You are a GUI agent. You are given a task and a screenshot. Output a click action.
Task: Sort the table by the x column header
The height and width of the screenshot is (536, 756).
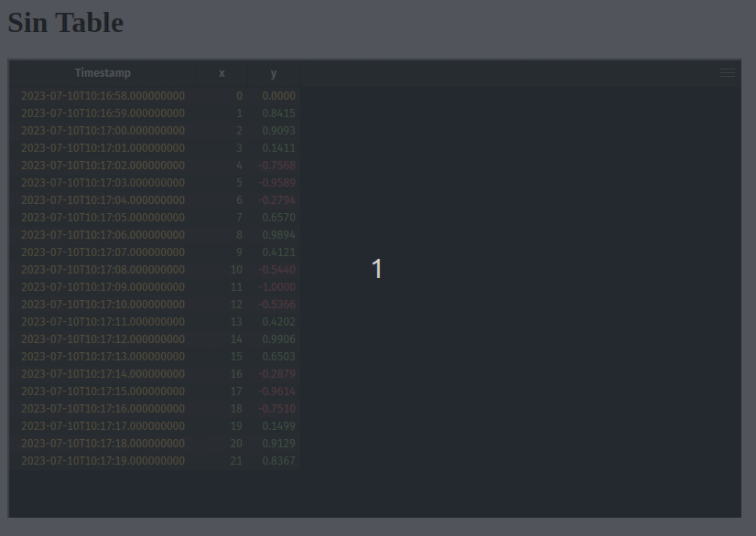point(221,73)
